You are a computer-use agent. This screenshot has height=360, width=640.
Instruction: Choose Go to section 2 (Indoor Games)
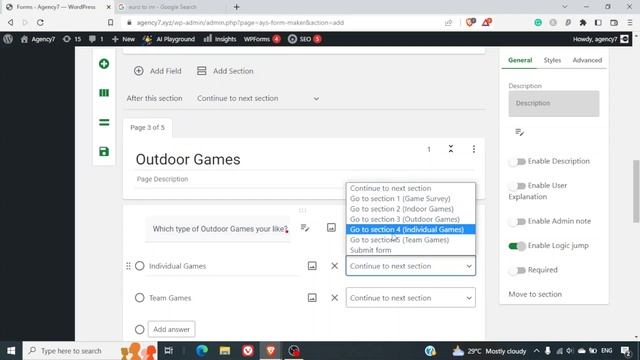(x=411, y=209)
